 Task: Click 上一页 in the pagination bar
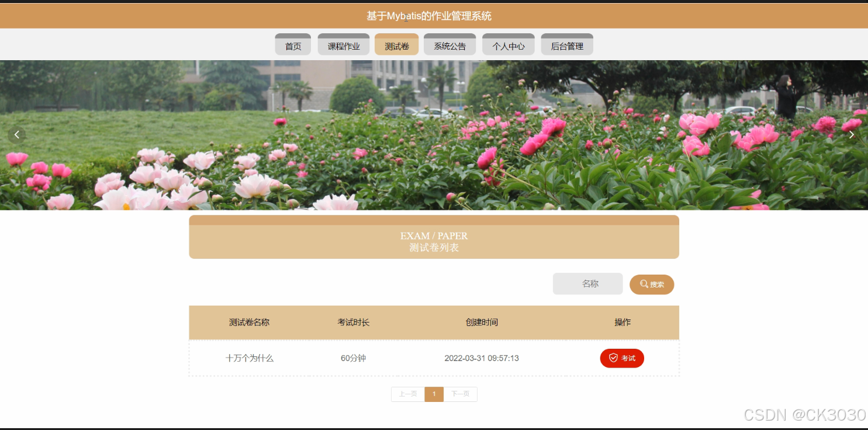pos(407,394)
